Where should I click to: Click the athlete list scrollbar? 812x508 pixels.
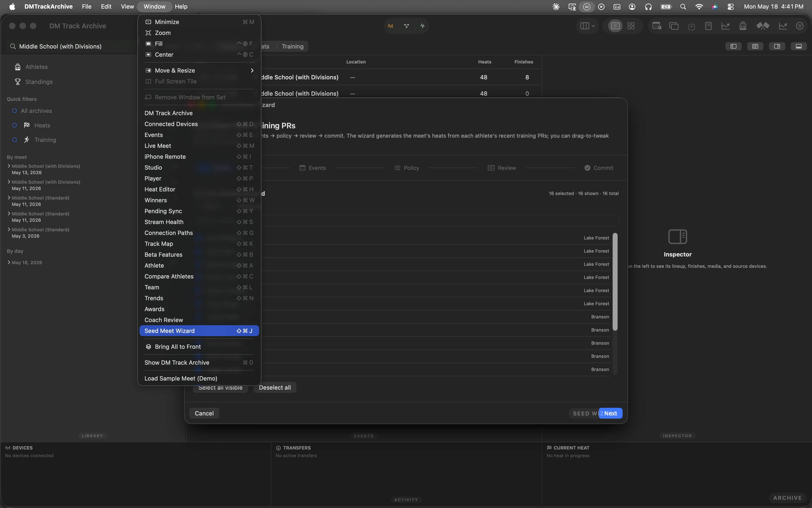615,281
